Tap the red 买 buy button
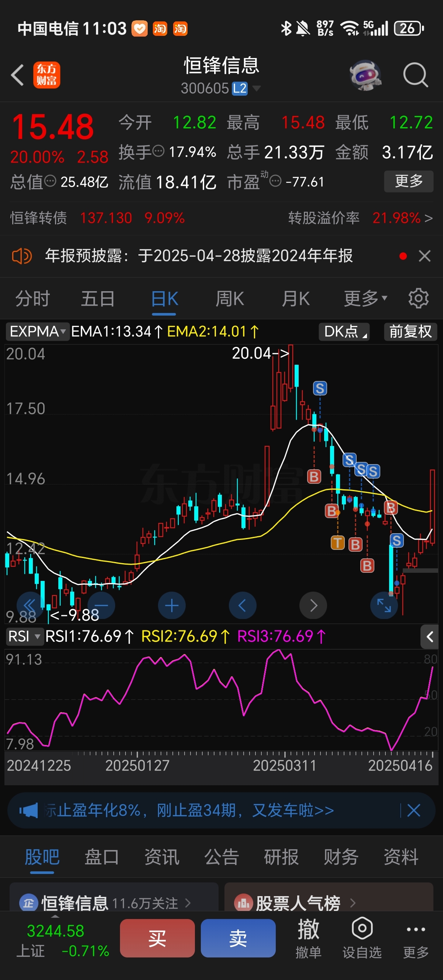The height and width of the screenshot is (980, 443). click(x=157, y=938)
